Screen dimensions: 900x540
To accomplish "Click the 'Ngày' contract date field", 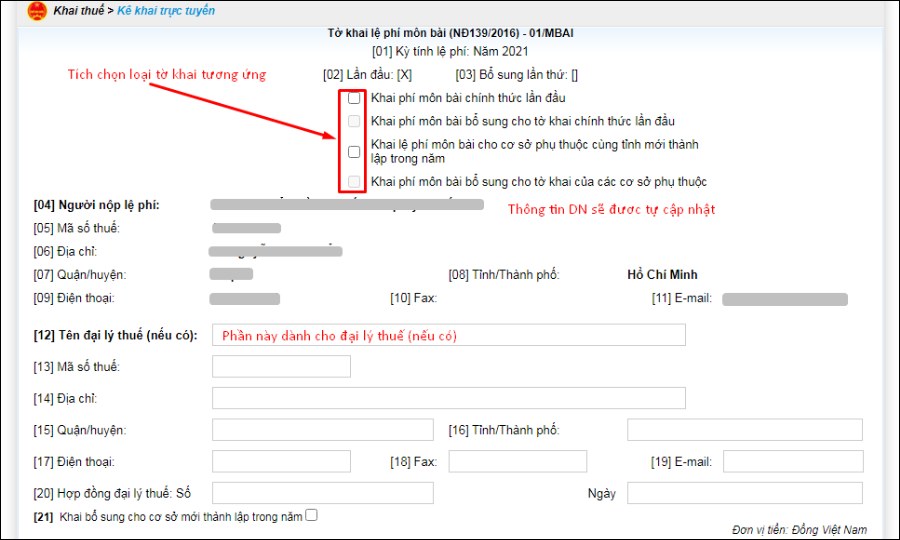I will point(744,493).
